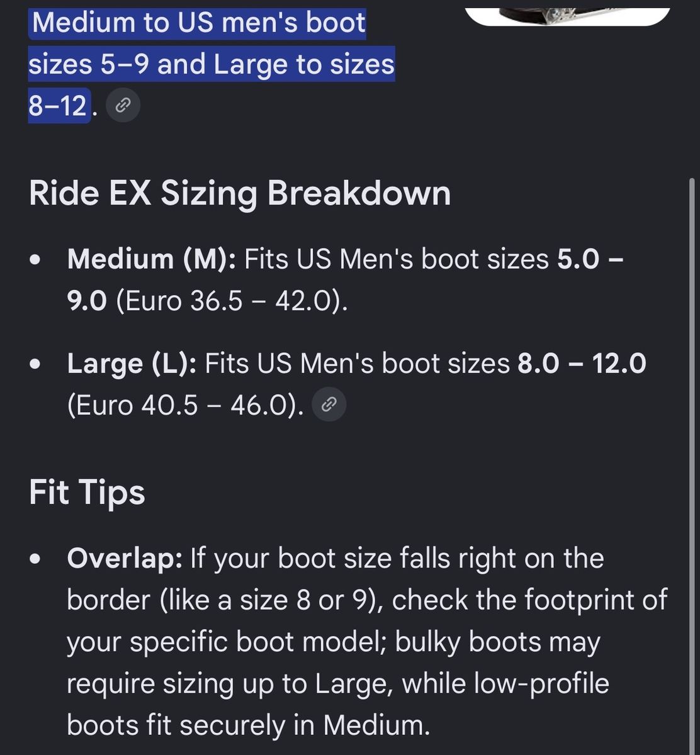Click highlighted text 'Medium to US men's boot'
The height and width of the screenshot is (755, 700).
pyautogui.click(x=198, y=23)
